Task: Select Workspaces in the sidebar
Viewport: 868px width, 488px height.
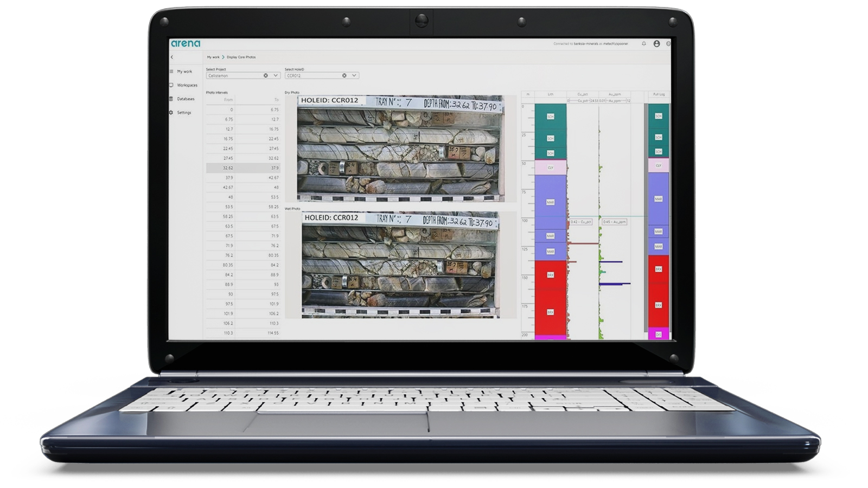Action: pyautogui.click(x=187, y=85)
